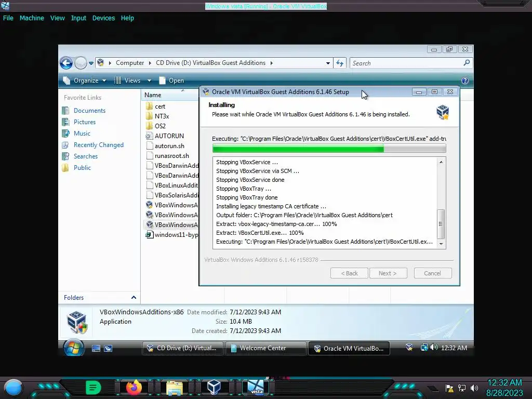This screenshot has height=399, width=532.
Task: Open the host file manager dock icon
Action: (175, 388)
